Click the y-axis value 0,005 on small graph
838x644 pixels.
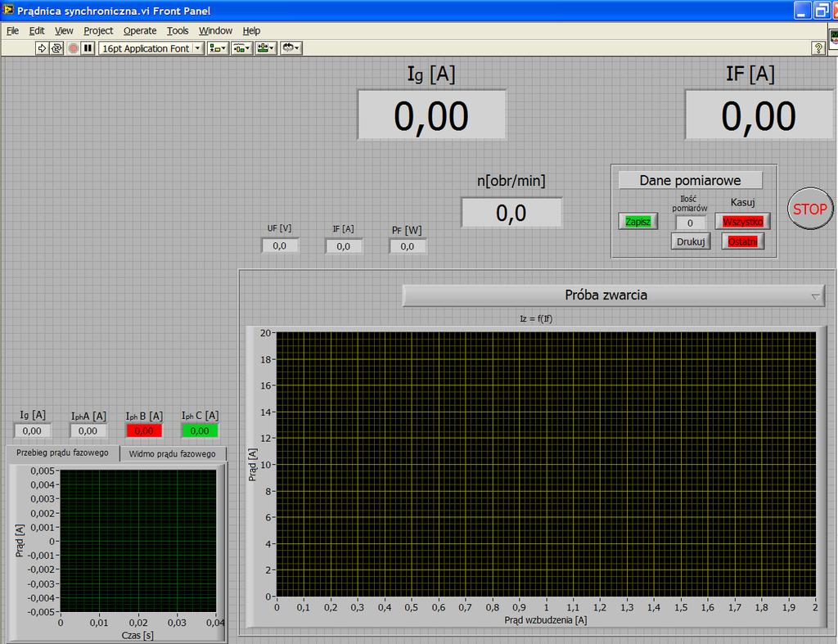(43, 471)
